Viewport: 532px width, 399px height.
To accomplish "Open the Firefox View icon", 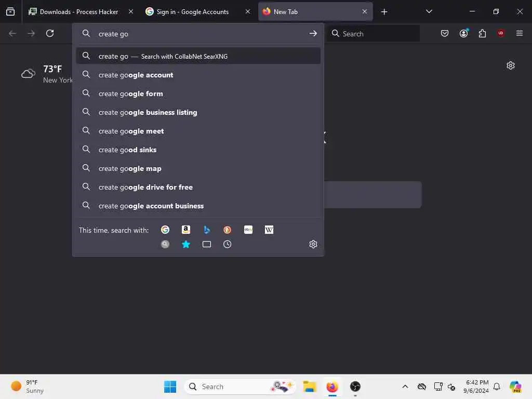I will 10,11.
